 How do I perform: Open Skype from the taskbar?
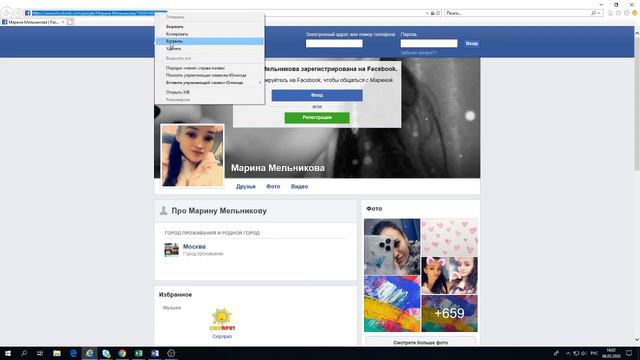tap(106, 353)
